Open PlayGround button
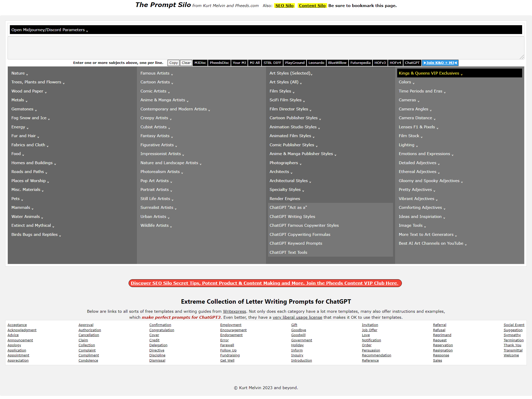The height and width of the screenshot is (399, 532). click(295, 63)
